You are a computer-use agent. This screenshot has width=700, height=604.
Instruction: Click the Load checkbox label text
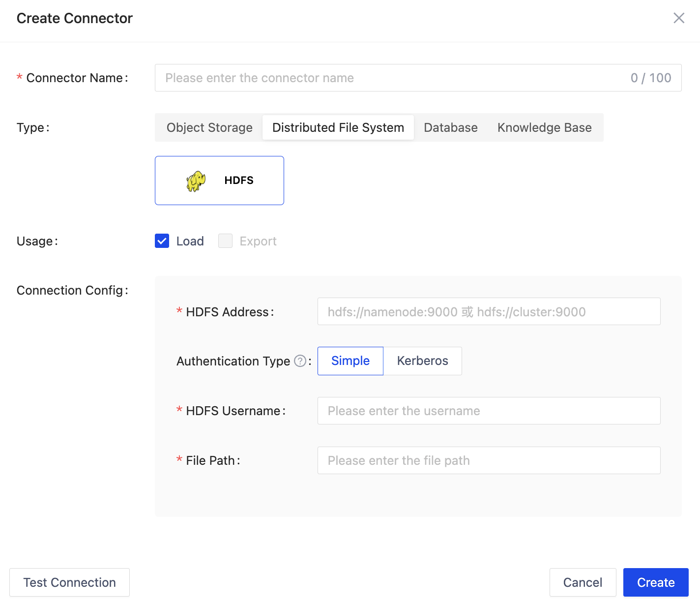point(190,241)
